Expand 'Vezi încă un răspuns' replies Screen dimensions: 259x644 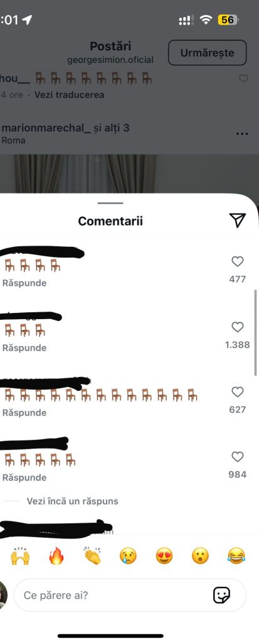click(x=73, y=501)
